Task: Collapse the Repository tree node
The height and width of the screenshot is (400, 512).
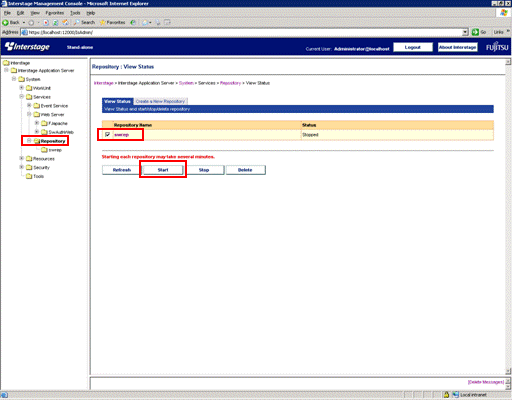Action: pyautogui.click(x=29, y=141)
